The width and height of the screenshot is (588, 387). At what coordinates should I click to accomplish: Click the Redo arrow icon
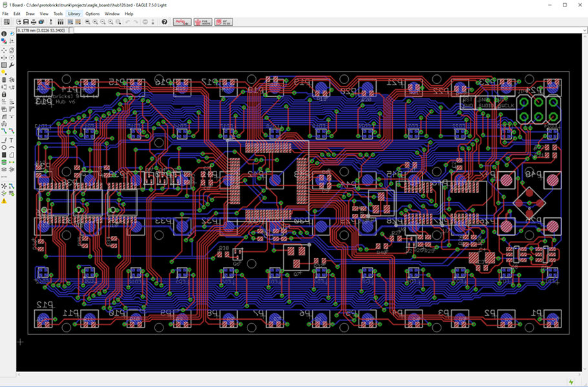point(136,22)
